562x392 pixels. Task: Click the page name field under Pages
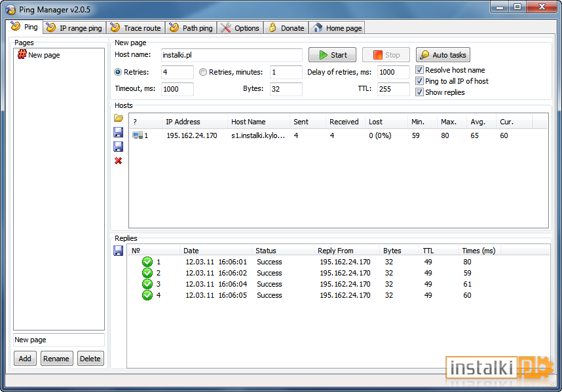59,340
